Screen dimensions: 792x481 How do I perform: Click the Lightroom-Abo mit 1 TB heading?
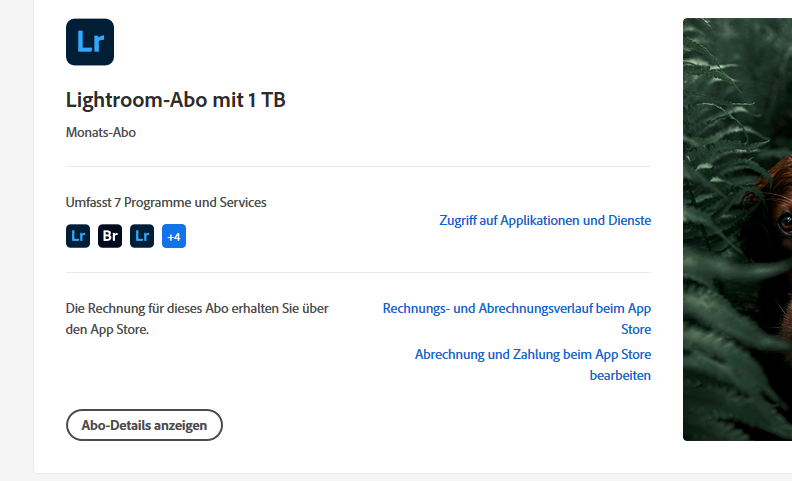point(175,100)
